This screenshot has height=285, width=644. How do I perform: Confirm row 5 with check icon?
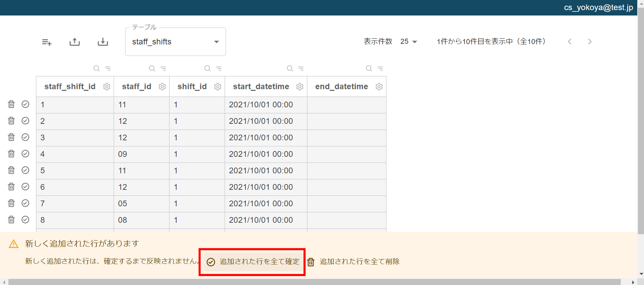(25, 170)
